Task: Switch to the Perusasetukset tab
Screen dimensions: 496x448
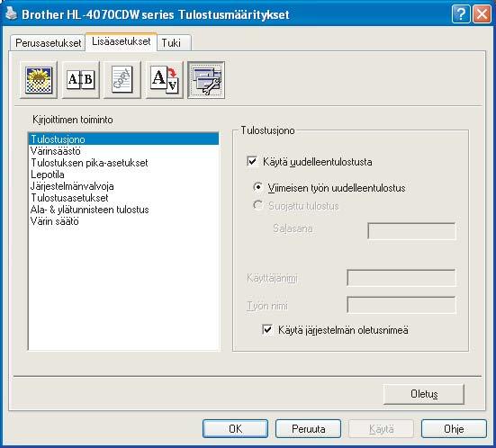Action: (x=48, y=43)
